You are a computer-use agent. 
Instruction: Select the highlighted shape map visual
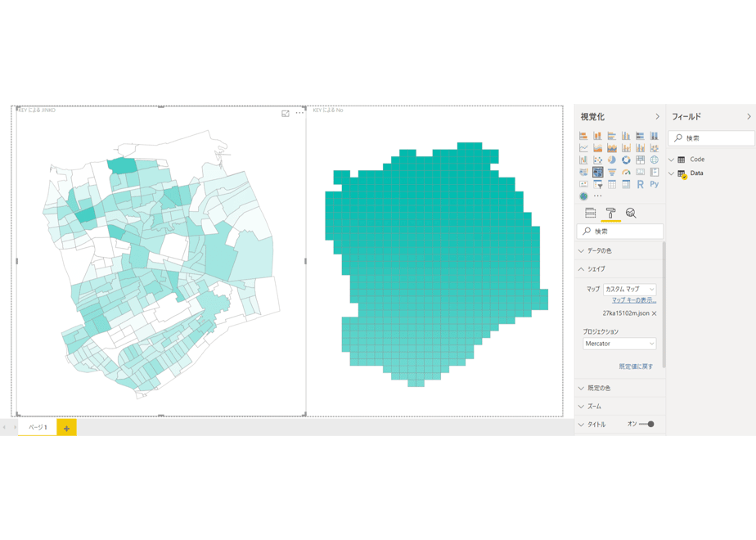[597, 172]
